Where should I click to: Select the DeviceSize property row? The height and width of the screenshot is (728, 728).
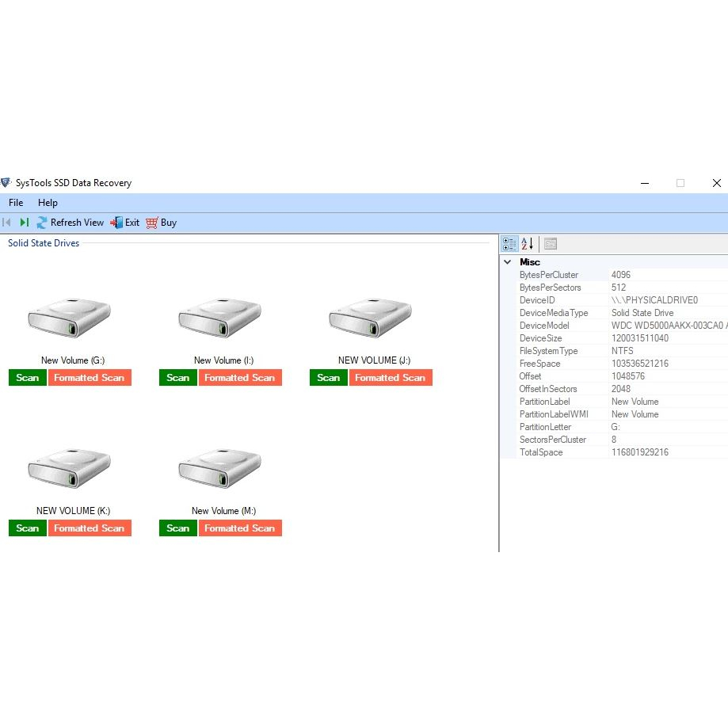(622, 338)
